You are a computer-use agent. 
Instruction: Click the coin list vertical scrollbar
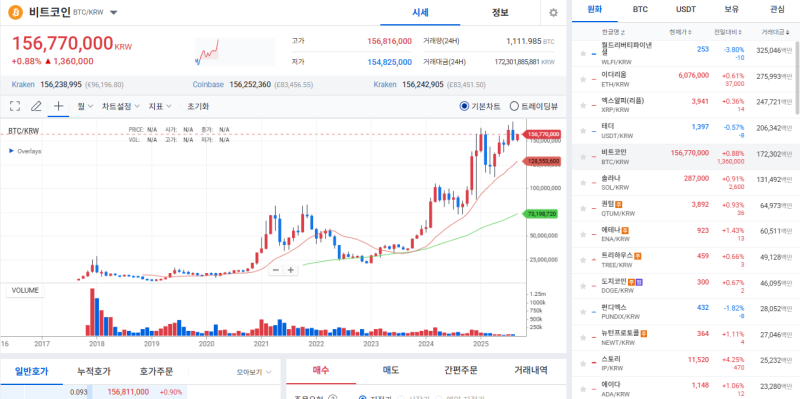point(797,77)
